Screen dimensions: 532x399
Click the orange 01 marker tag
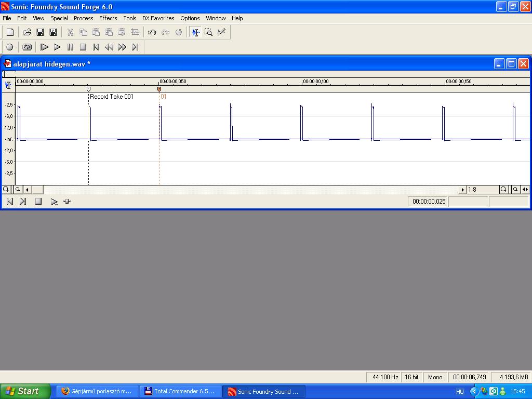coord(159,89)
